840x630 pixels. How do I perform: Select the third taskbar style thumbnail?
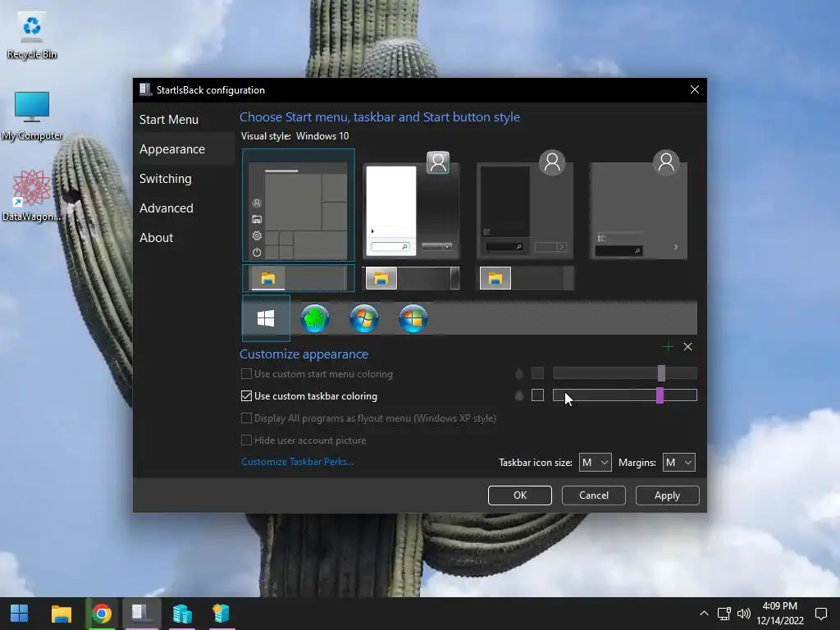coord(526,278)
